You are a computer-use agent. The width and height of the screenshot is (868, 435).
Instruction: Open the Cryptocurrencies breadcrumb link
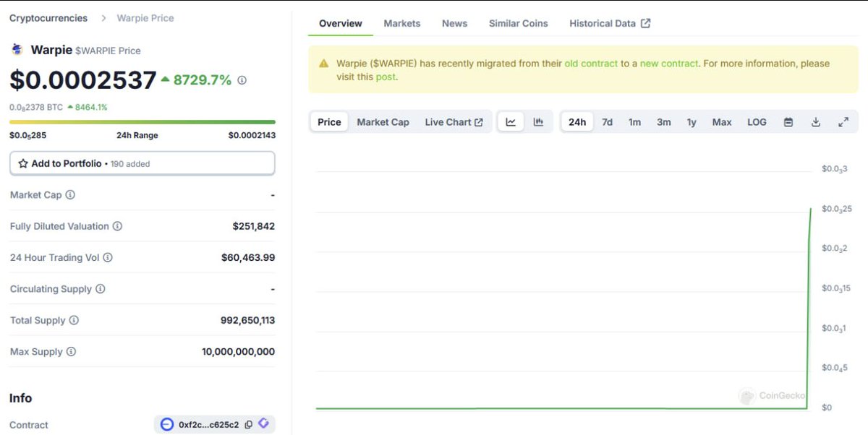pos(48,17)
